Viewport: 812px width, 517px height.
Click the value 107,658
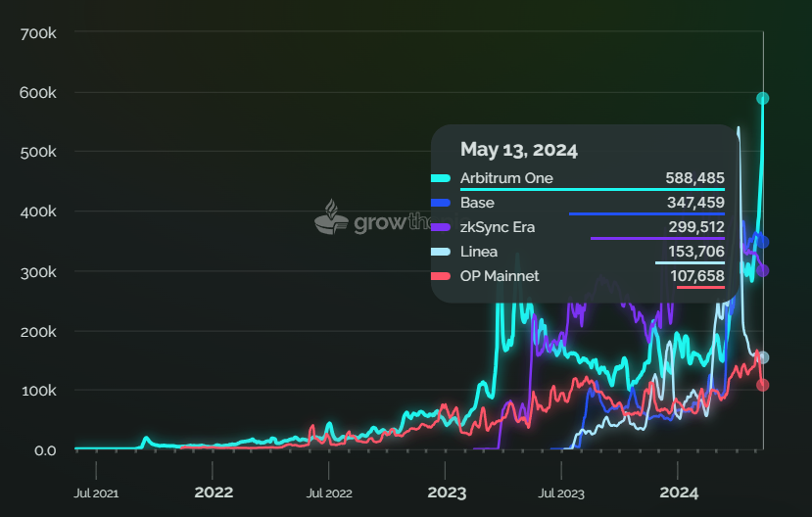697,276
